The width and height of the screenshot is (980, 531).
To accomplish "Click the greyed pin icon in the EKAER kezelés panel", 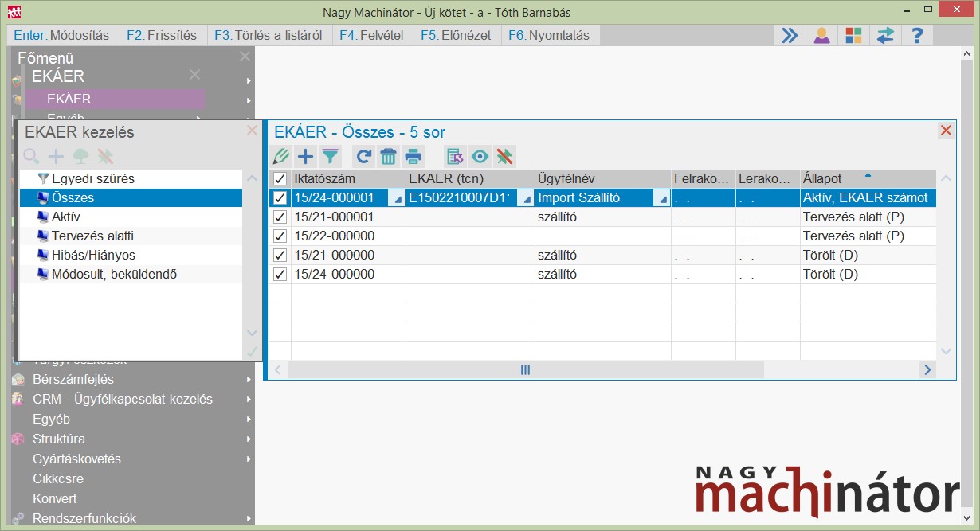I will [105, 156].
